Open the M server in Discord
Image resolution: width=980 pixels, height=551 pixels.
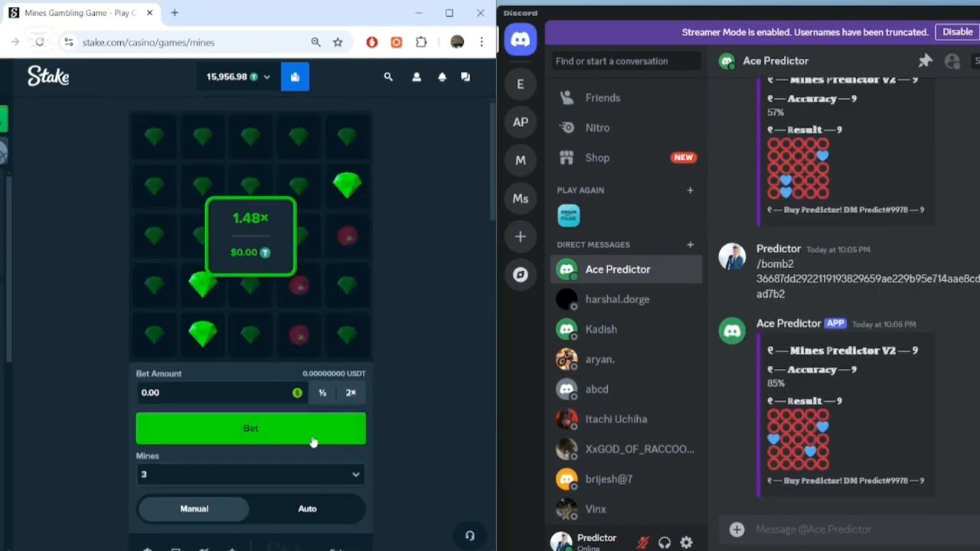[x=521, y=161]
